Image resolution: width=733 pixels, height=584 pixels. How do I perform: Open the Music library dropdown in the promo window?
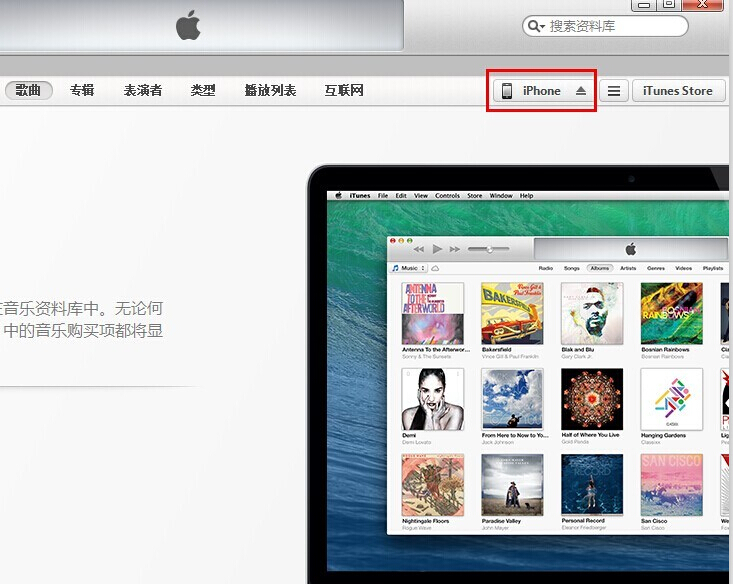[409, 268]
